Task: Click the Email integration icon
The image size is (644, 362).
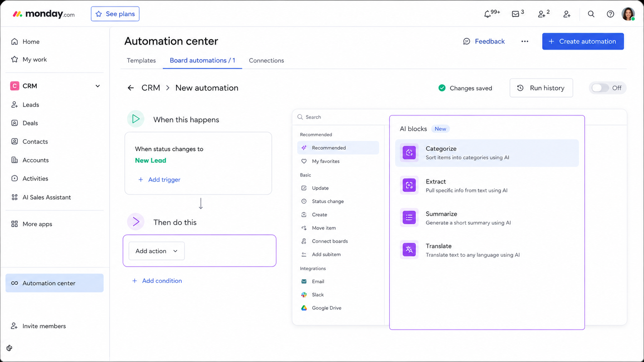Action: point(304,282)
